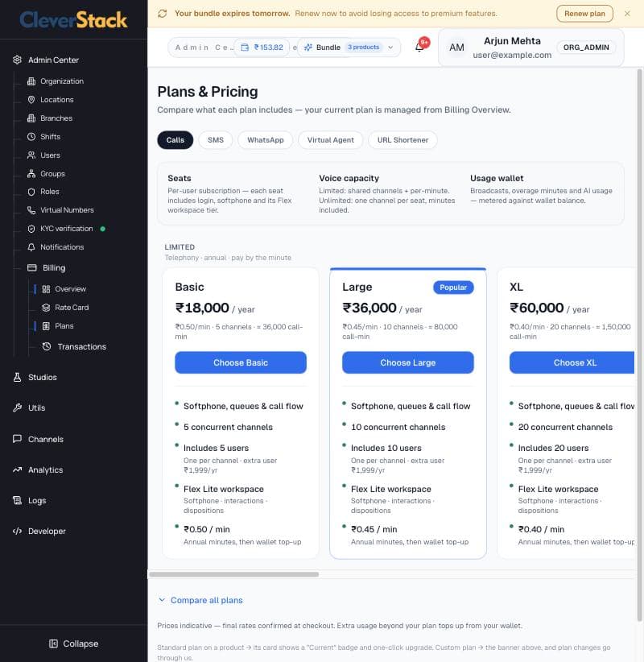Image resolution: width=644 pixels, height=662 pixels.
Task: Switch to the SMS tab
Action: pyautogui.click(x=215, y=140)
